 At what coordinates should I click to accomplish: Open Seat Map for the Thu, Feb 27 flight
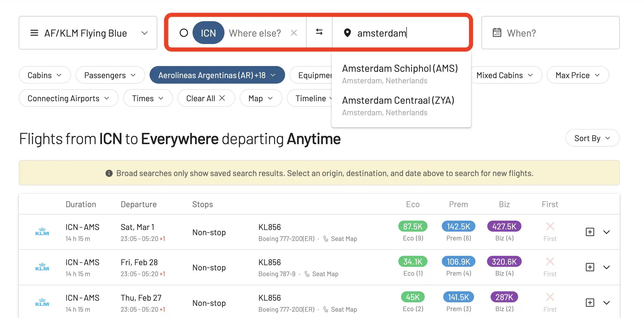click(340, 309)
